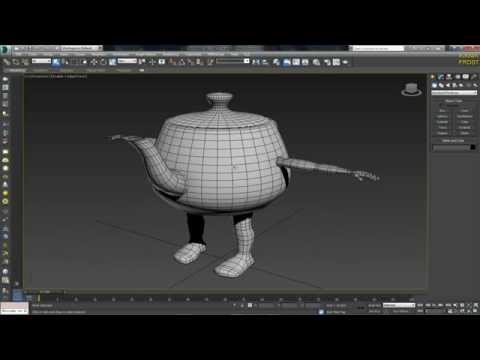Click the Sphere primitive button
This screenshot has height=360, width=480.
coord(442,116)
